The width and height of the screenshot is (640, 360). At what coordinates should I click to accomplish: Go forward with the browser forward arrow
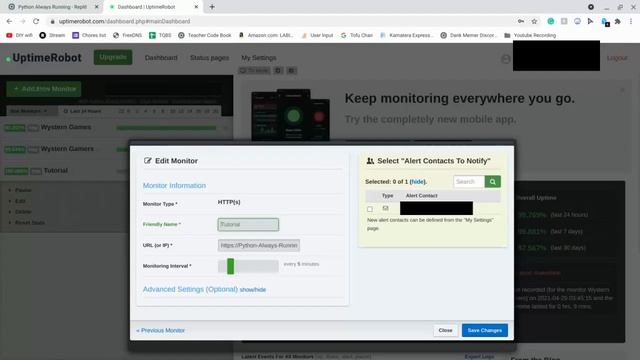point(22,21)
